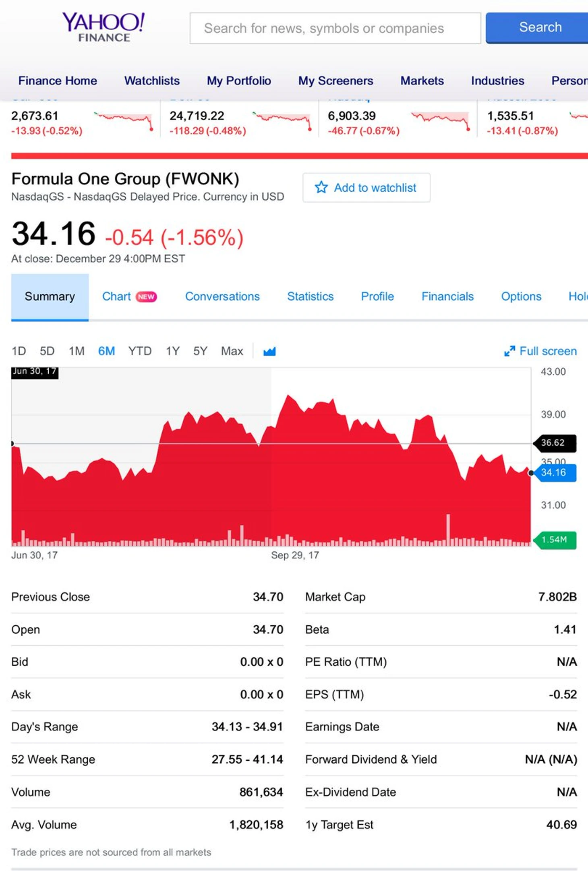Click the 1y Target Est value 40.69
588x871 pixels.
click(x=561, y=825)
